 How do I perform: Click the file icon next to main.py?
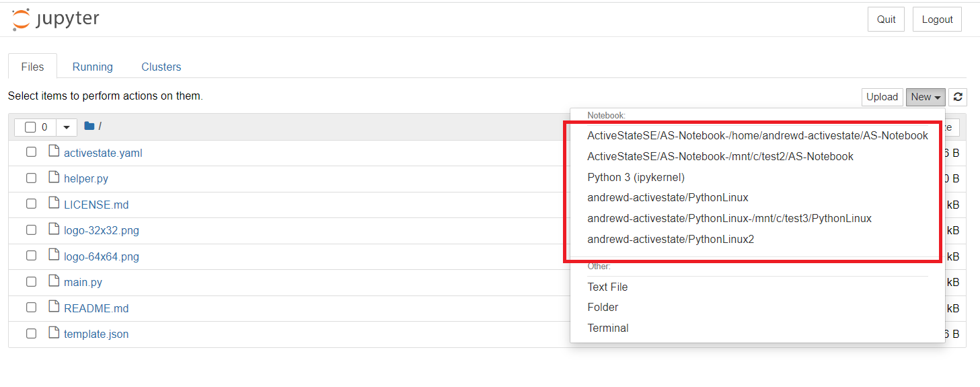[54, 282]
